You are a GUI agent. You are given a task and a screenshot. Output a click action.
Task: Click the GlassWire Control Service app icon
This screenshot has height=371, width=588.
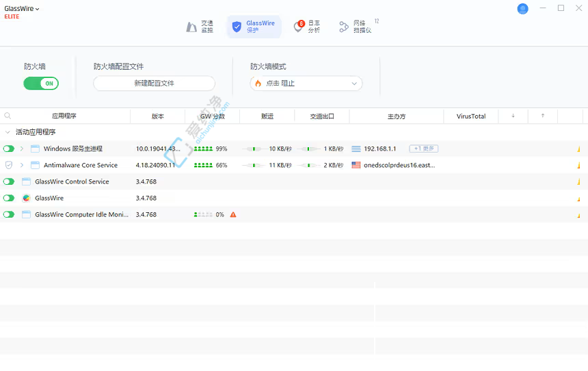[26, 182]
